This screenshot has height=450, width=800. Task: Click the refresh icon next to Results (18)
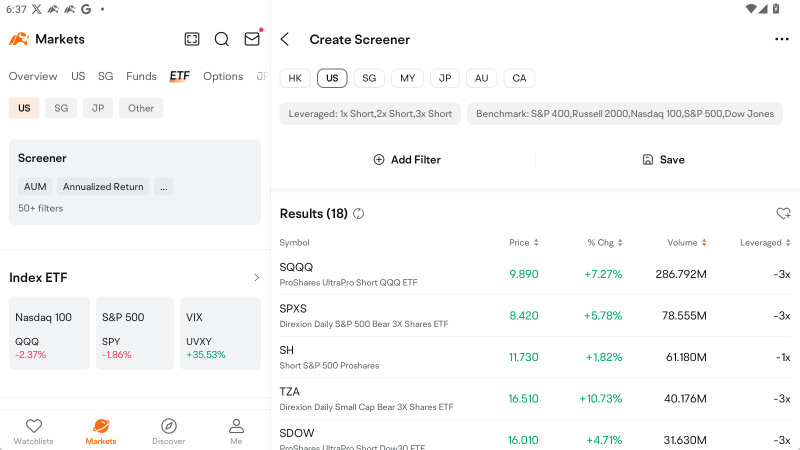pyautogui.click(x=359, y=214)
